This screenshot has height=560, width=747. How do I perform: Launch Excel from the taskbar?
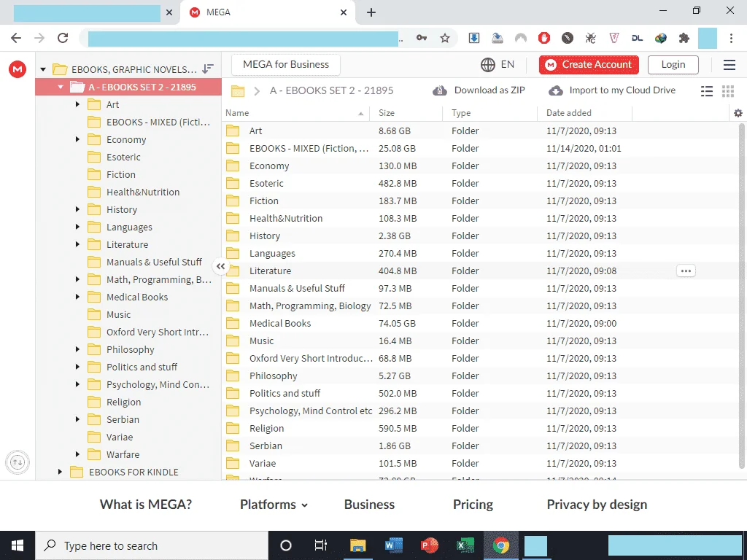pos(465,545)
